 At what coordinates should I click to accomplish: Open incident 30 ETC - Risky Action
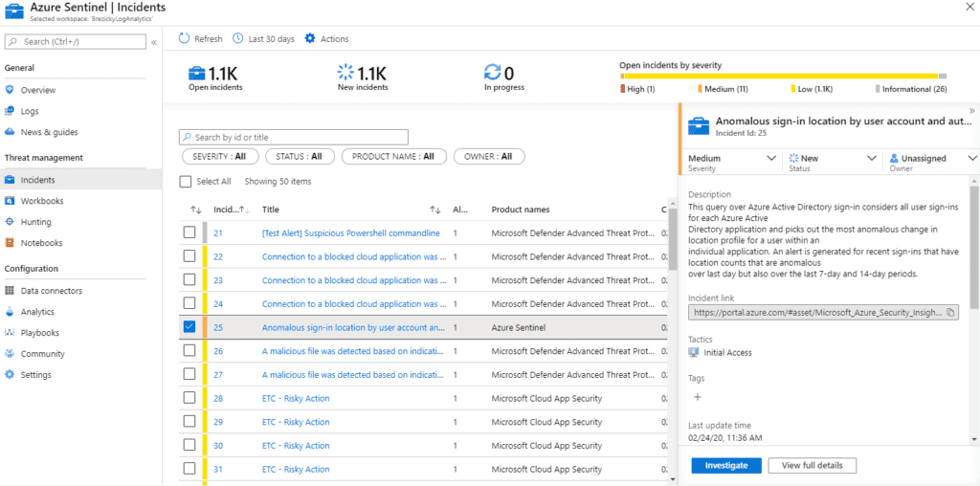tap(296, 446)
